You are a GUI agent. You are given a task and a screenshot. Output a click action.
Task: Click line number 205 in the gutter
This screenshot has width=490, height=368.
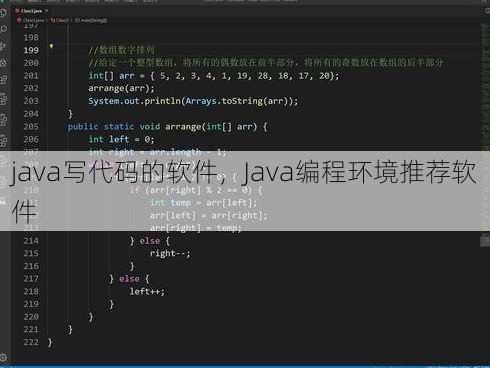pyautogui.click(x=31, y=127)
